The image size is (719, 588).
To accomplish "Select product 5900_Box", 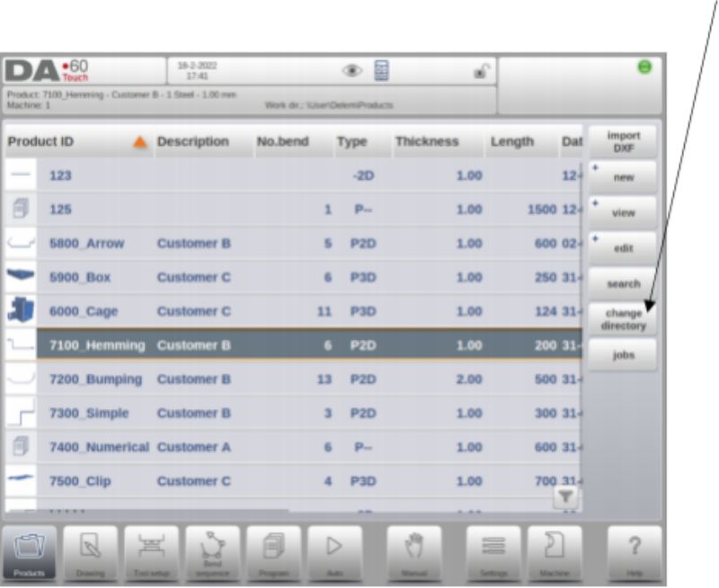I will tap(80, 278).
